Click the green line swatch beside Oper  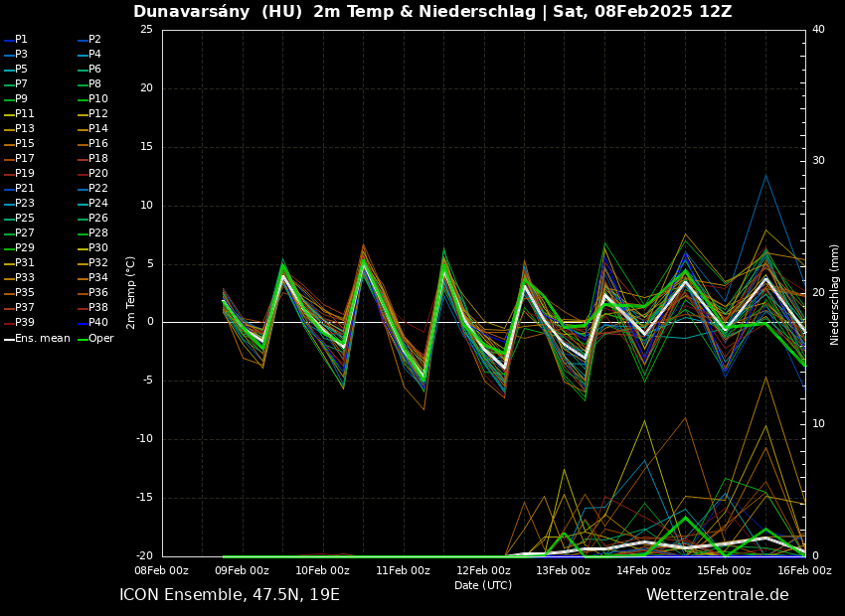coord(83,339)
